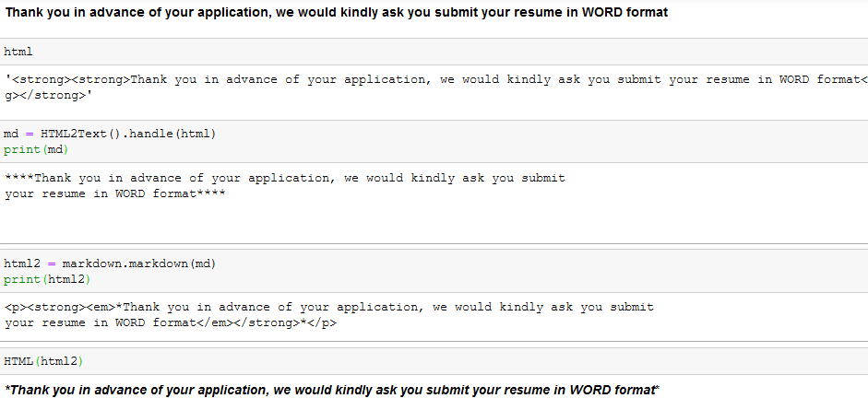
Task: Click the '<strong><strong>Thank you' string output
Action: click(434, 79)
